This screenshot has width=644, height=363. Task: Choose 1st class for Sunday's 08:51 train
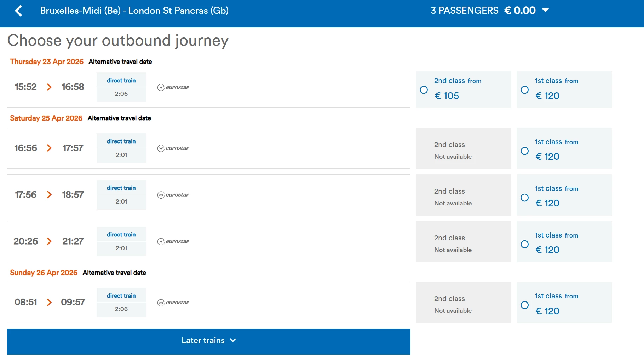point(525,305)
